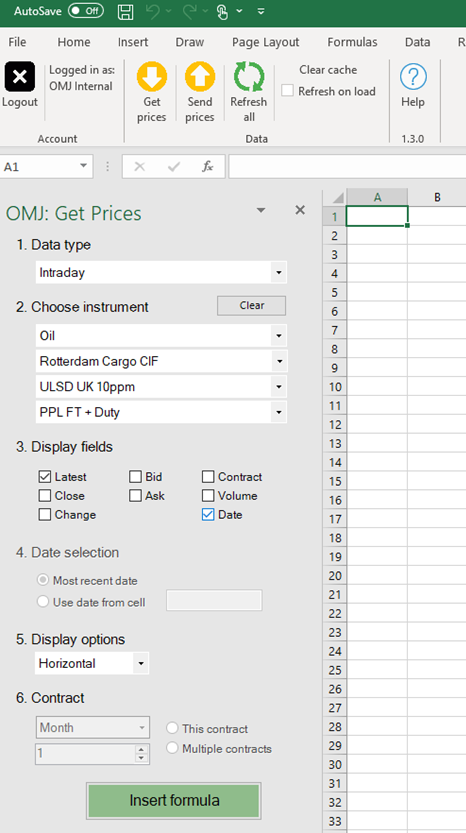Open the File tab
The height and width of the screenshot is (833, 466).
[x=17, y=42]
